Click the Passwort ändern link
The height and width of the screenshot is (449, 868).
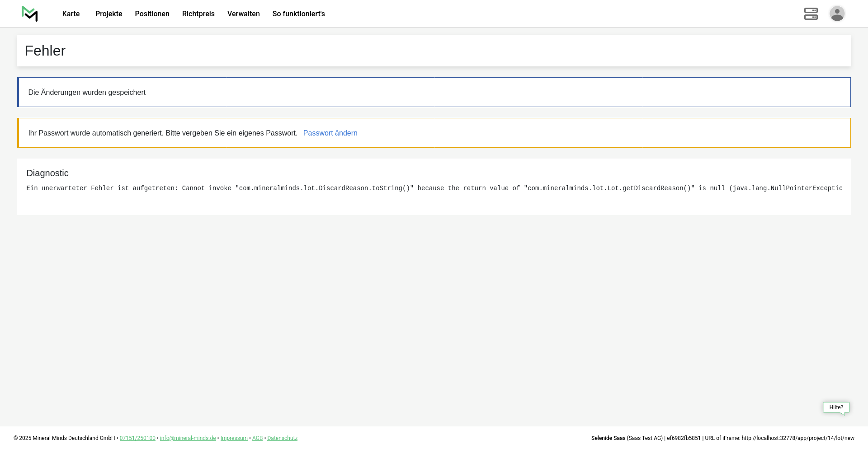click(x=330, y=133)
